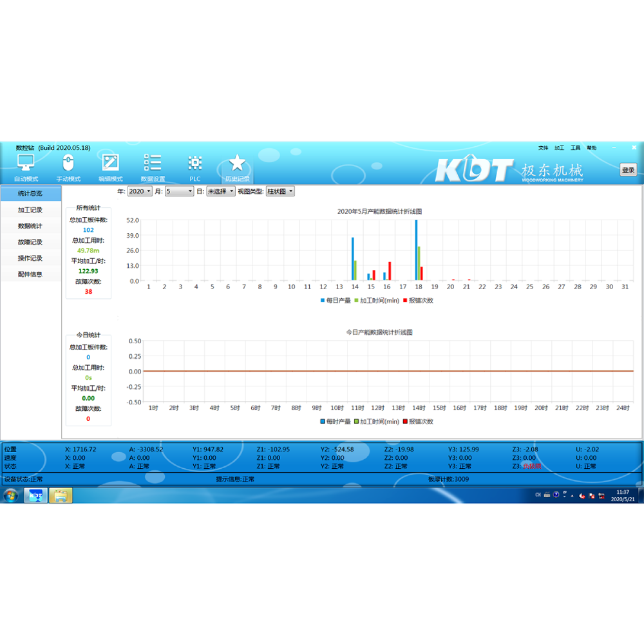Click the Windows Start orb

tap(11, 495)
